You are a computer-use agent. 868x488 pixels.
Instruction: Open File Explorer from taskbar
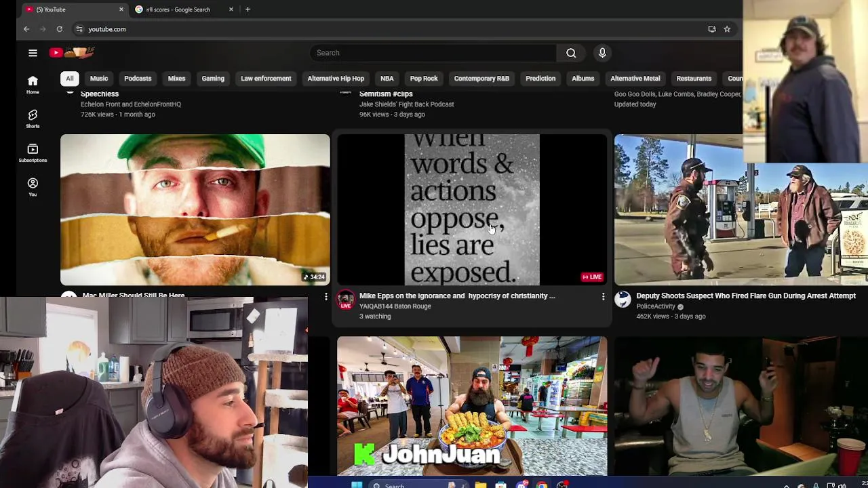click(x=480, y=485)
